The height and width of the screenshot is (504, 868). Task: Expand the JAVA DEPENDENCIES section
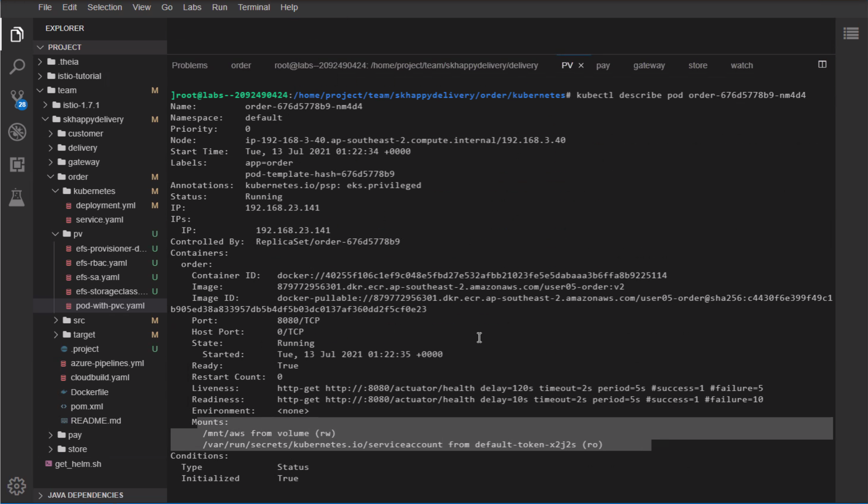(x=40, y=495)
